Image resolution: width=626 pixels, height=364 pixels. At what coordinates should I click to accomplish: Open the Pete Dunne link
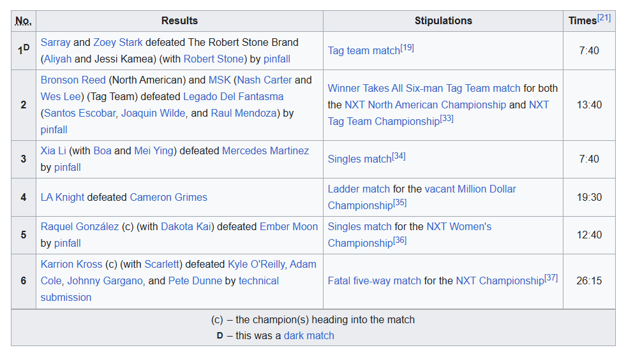point(195,280)
